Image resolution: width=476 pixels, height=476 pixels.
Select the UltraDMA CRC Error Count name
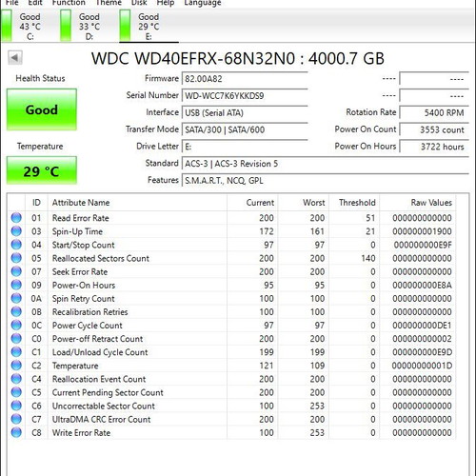tap(102, 419)
